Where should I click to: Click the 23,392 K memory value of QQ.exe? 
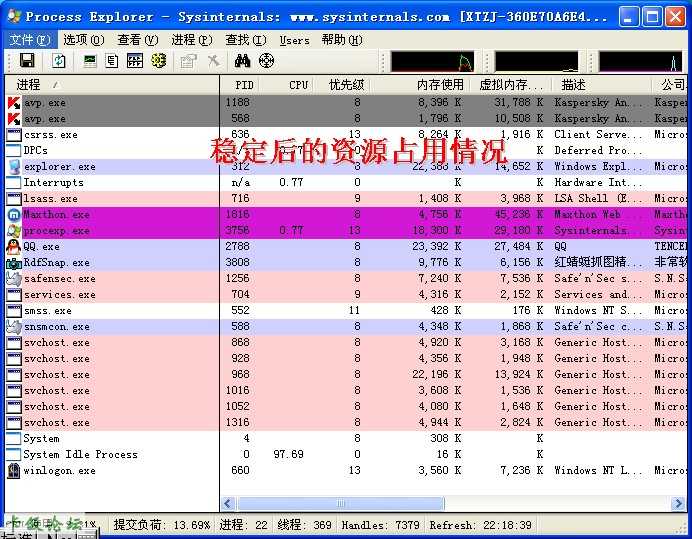436,247
